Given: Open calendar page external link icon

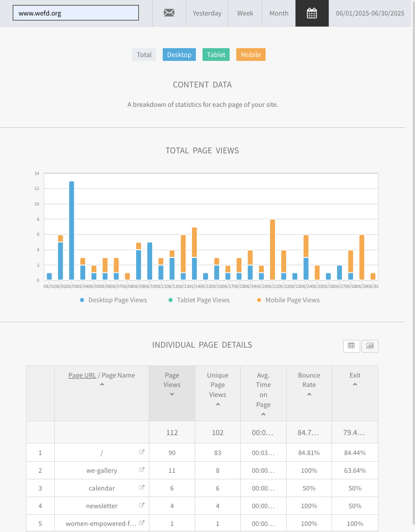Looking at the screenshot, I should (142, 488).
